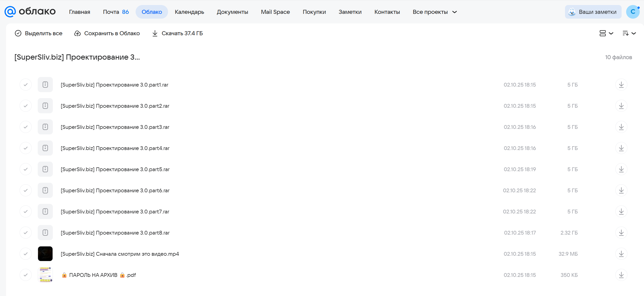
Task: Click download icon for the mp4 video
Action: pyautogui.click(x=621, y=254)
